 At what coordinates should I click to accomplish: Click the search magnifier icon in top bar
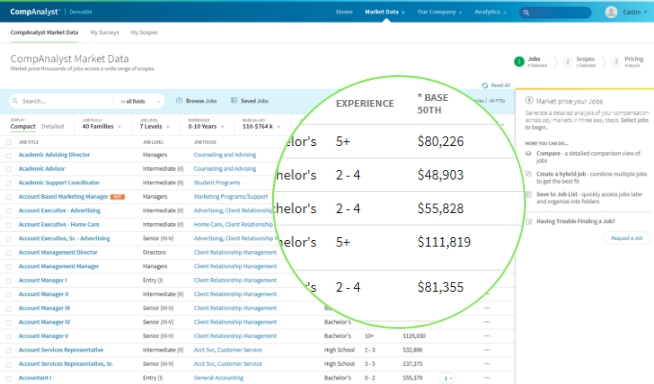click(x=526, y=13)
